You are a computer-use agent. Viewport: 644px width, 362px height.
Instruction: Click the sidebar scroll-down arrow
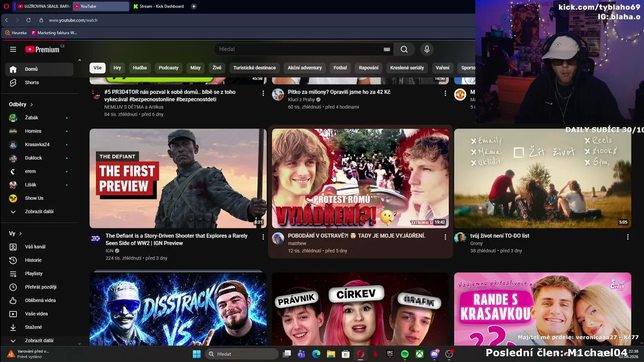tap(79, 343)
